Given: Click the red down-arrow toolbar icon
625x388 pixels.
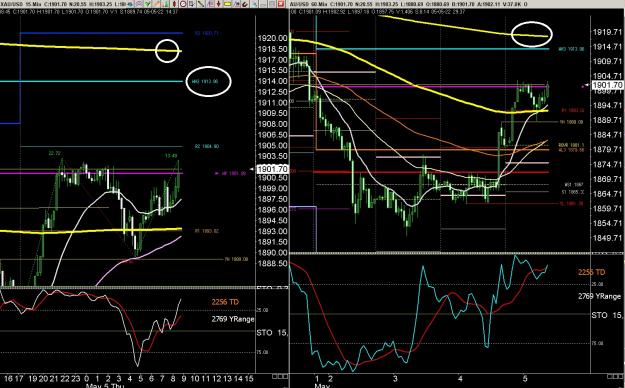Looking at the screenshot, I should click(218, 4).
